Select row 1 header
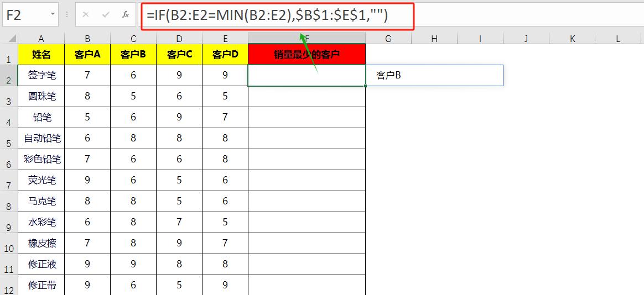This screenshot has width=644, height=295. (9, 54)
